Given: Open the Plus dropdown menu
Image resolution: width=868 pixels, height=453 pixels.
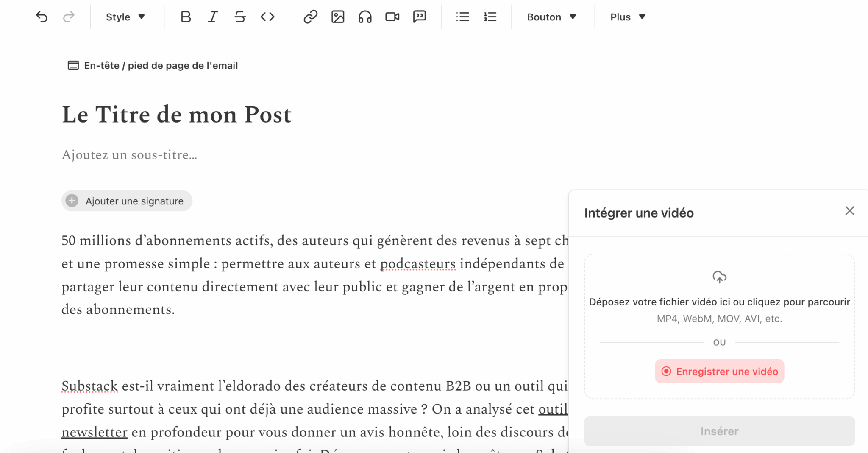Looking at the screenshot, I should pos(627,17).
